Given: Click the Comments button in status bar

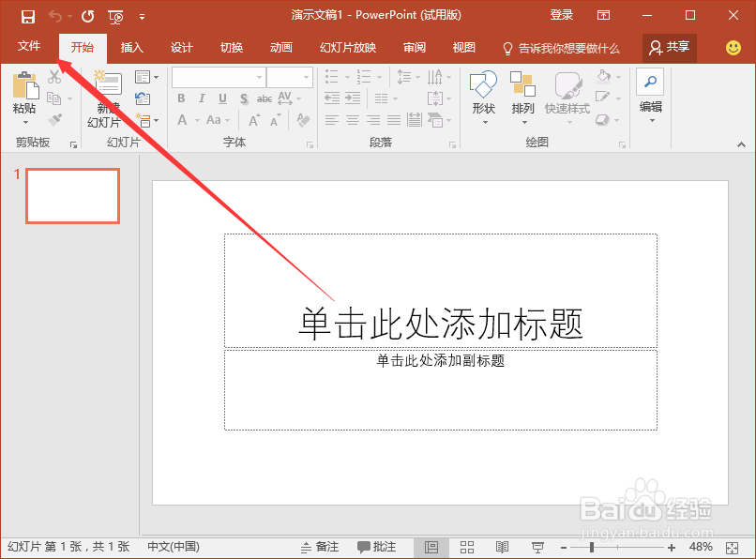Looking at the screenshot, I should click(x=376, y=547).
